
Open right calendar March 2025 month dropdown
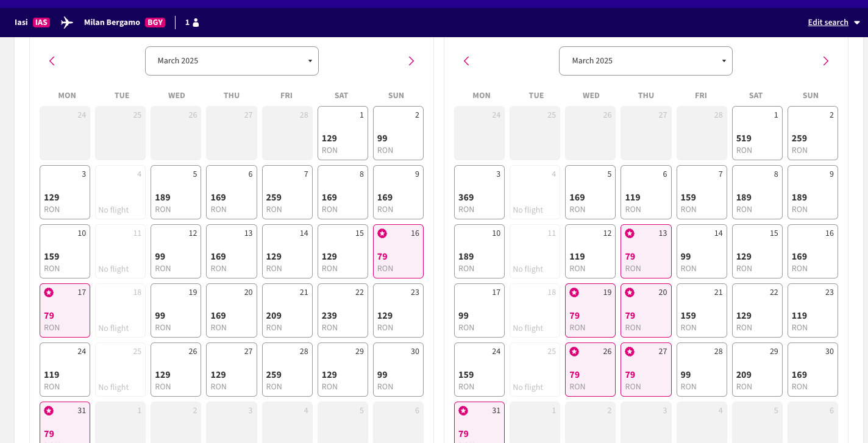[646, 61]
